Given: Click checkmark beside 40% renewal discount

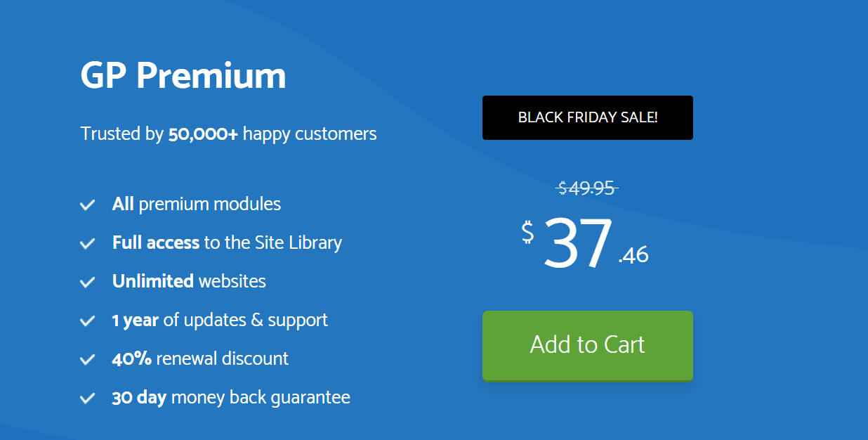Looking at the screenshot, I should 88,360.
